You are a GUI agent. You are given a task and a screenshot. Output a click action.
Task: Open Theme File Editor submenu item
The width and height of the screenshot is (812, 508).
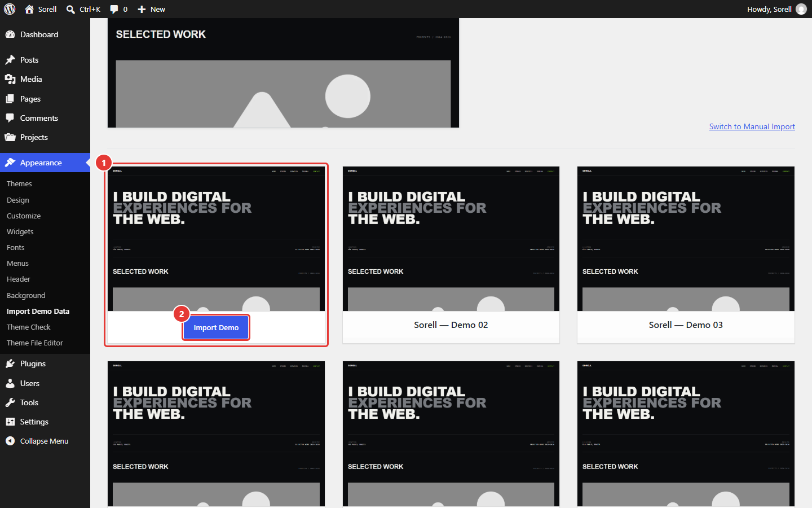click(35, 343)
